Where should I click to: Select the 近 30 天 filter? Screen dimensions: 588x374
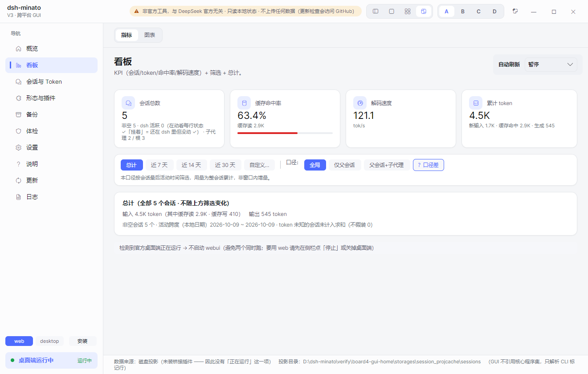[x=225, y=165]
